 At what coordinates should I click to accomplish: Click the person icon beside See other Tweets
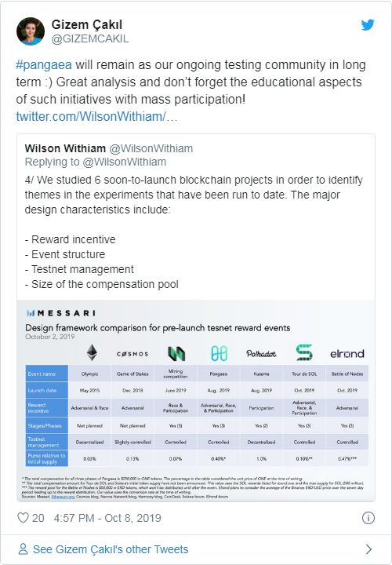pos(23,549)
